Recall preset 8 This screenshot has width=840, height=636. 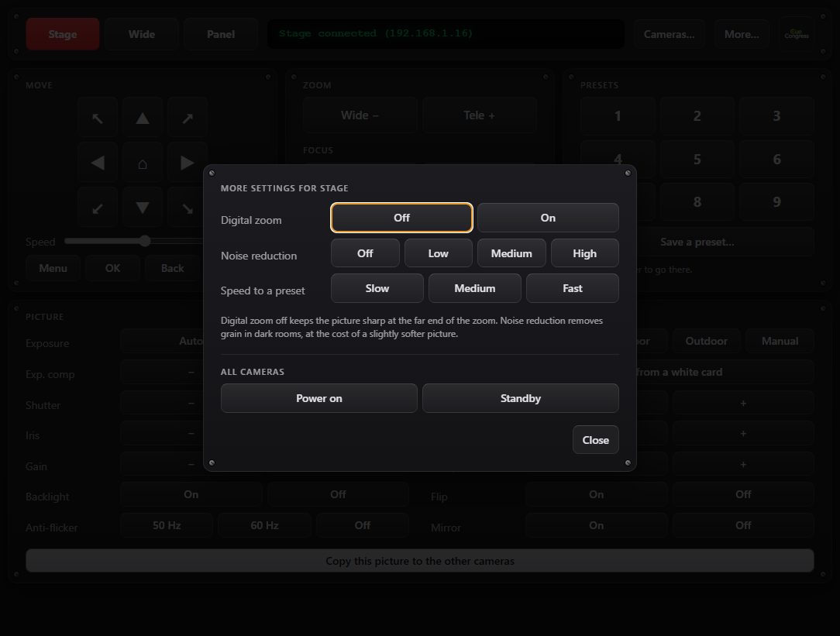pos(697,202)
